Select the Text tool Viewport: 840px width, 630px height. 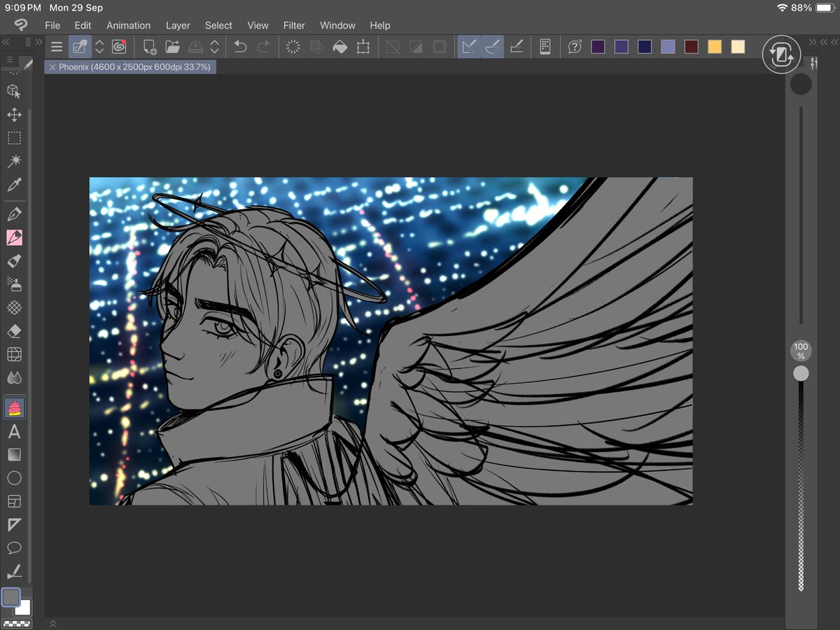14,431
